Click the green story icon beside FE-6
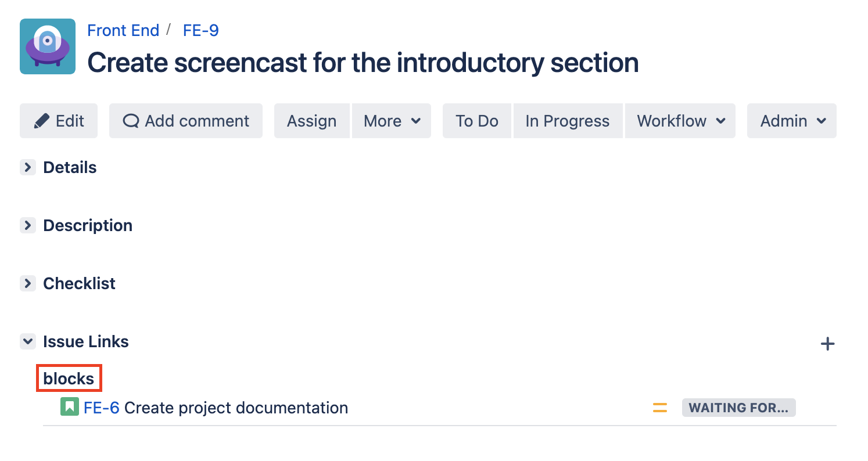Viewport: 868px width, 461px height. click(x=69, y=407)
